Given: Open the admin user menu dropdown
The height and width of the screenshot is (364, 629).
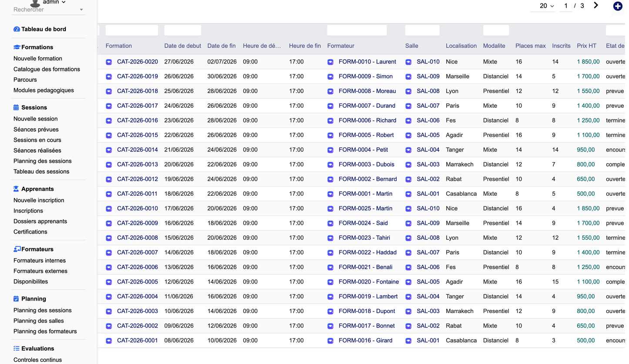Looking at the screenshot, I should 54,2.
